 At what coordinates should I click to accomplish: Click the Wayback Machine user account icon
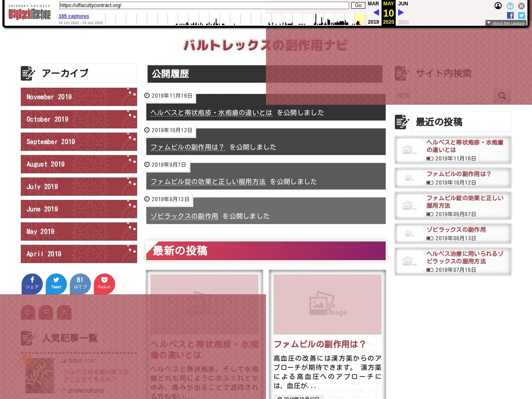click(x=498, y=6)
